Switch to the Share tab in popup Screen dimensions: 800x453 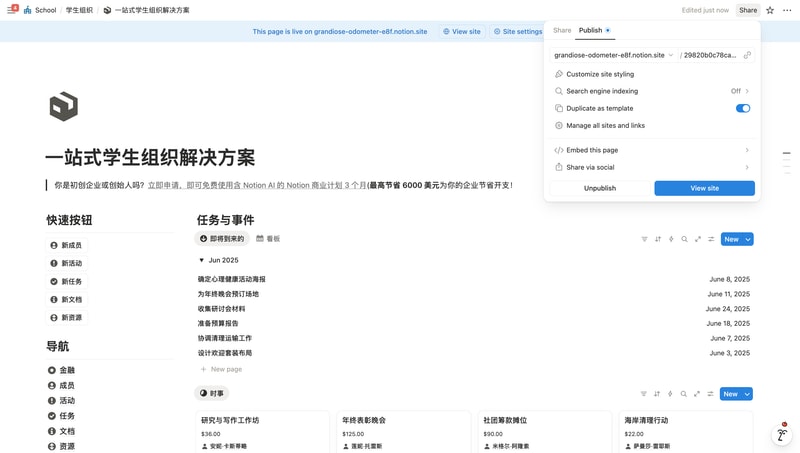(562, 31)
